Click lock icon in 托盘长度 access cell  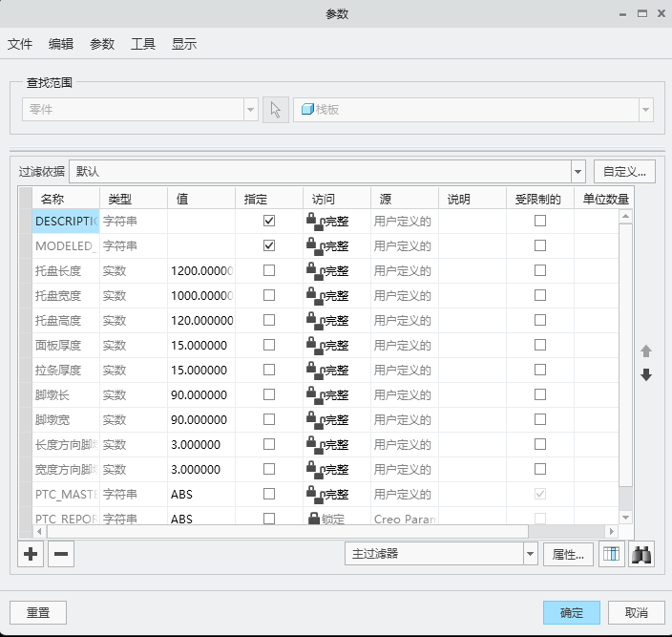click(312, 270)
